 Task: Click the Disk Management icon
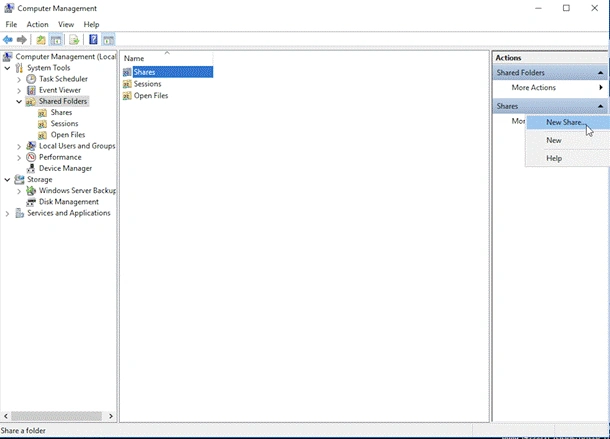pyautogui.click(x=31, y=202)
